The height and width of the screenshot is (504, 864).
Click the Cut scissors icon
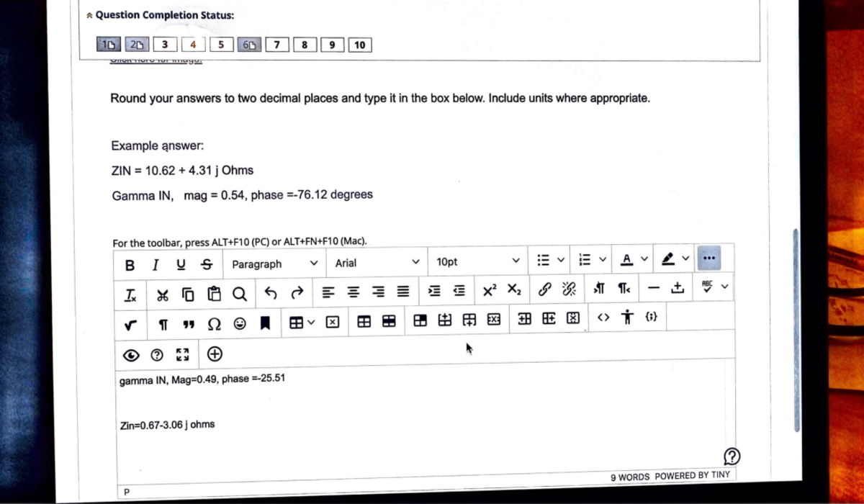pyautogui.click(x=163, y=292)
